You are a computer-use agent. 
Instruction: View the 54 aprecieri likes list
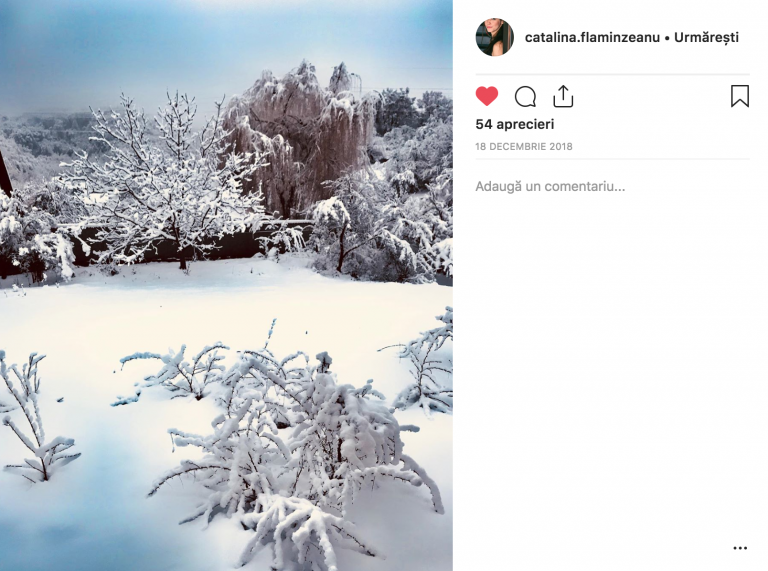[515, 124]
